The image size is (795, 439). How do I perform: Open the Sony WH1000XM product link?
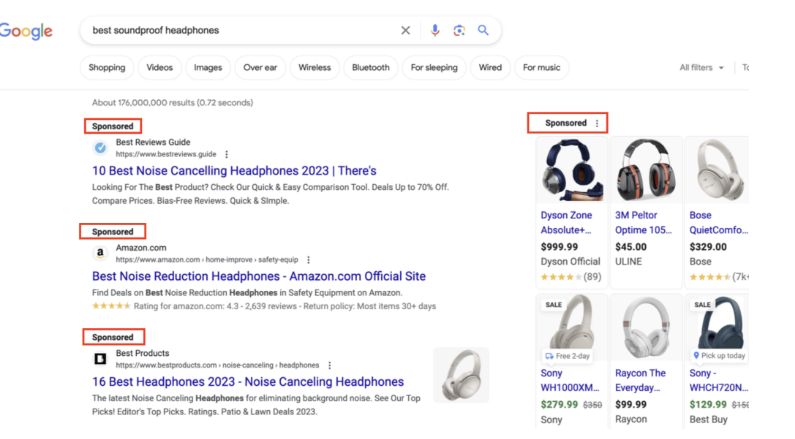tap(570, 380)
